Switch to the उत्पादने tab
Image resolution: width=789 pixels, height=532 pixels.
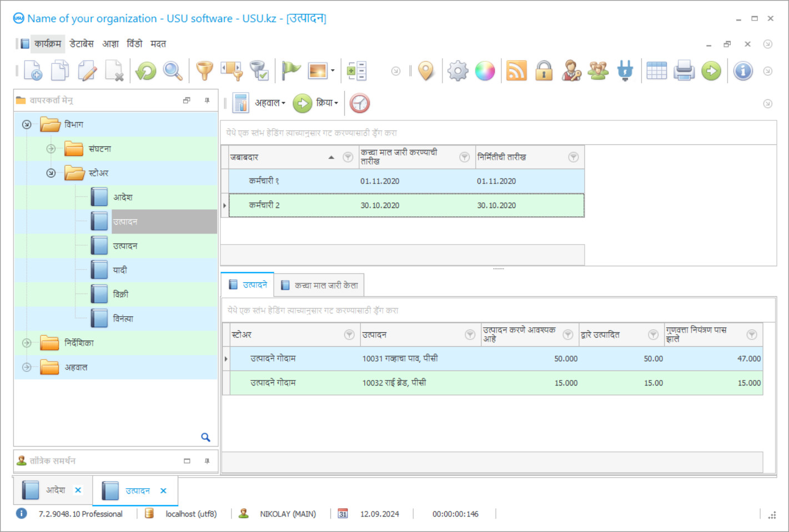point(248,285)
